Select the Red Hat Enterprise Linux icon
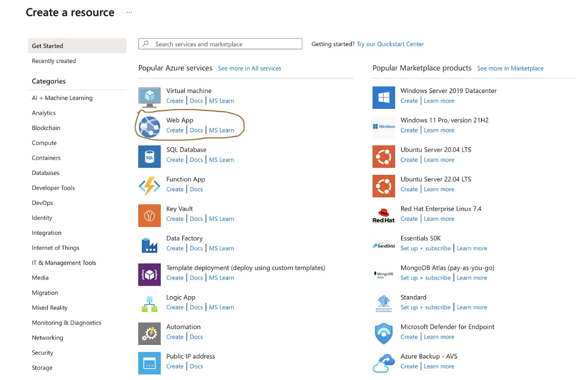 [383, 216]
